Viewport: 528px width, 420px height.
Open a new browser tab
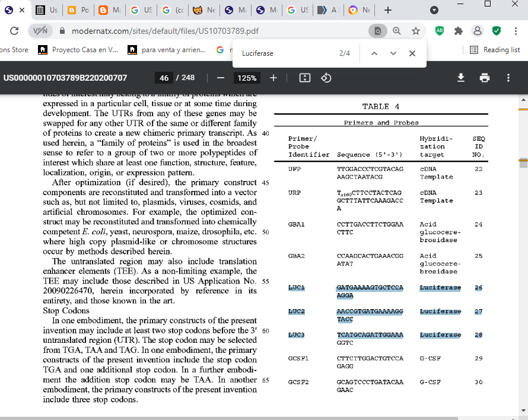(x=388, y=10)
